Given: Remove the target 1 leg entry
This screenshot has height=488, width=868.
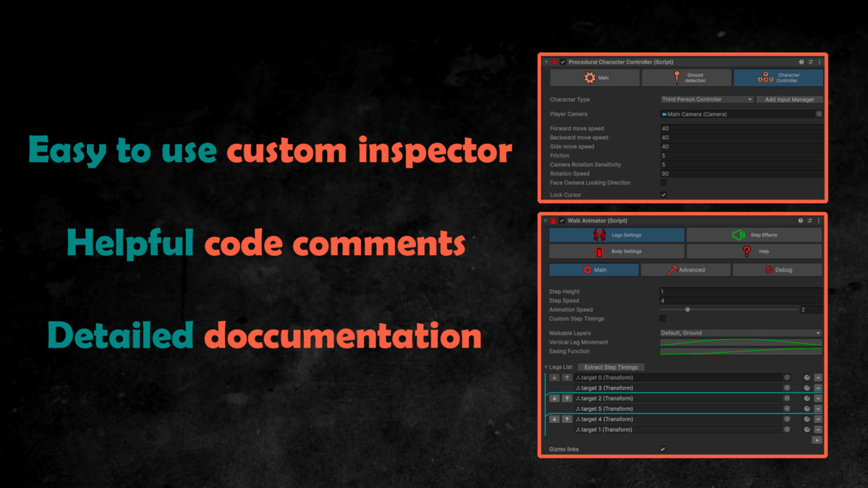Looking at the screenshot, I should click(818, 429).
